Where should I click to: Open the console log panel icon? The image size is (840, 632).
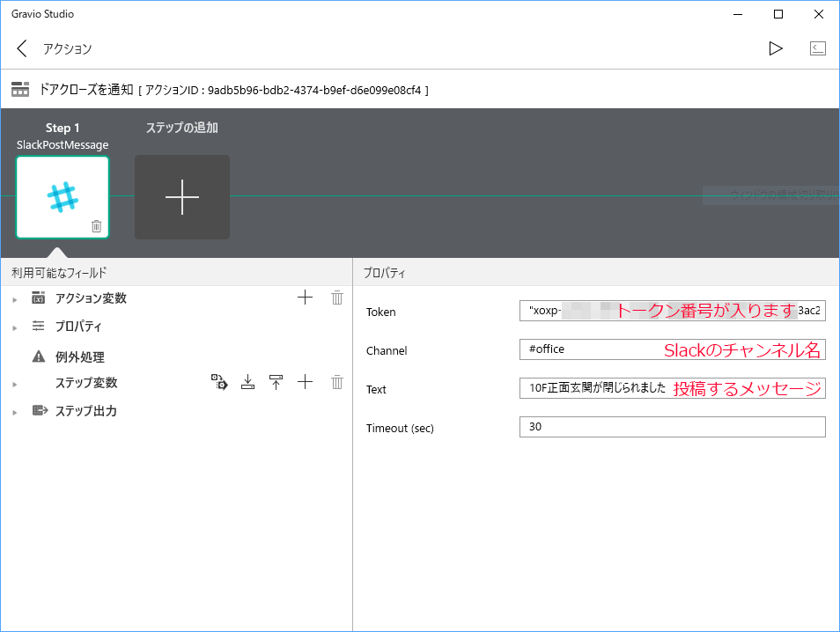817,48
